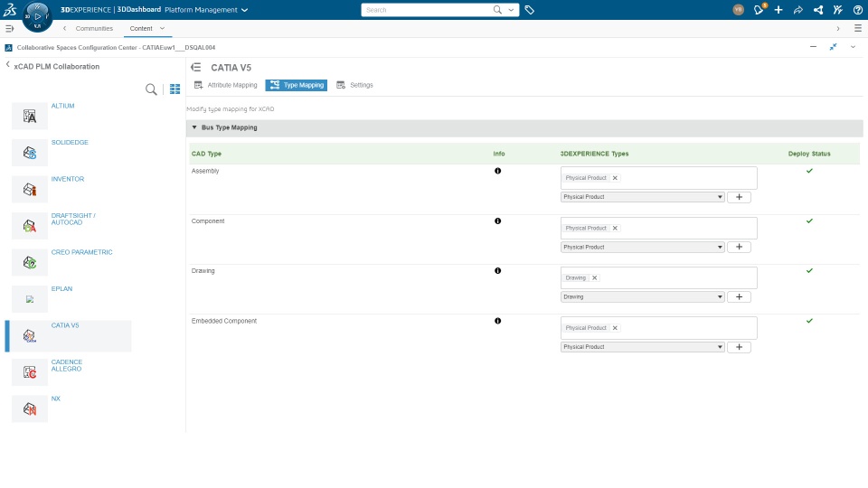Add type for Drawing with plus button
The width and height of the screenshot is (868, 488).
739,296
